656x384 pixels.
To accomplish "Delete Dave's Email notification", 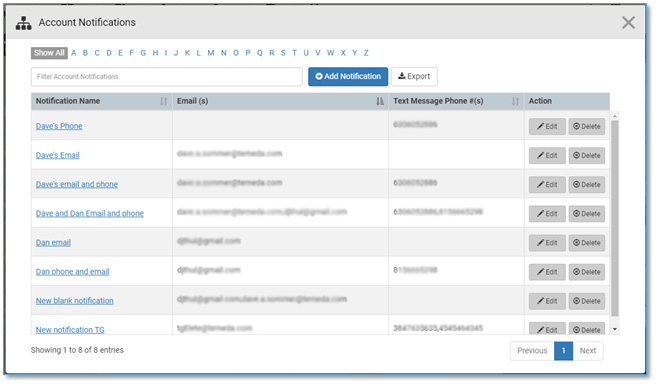I will (x=587, y=156).
